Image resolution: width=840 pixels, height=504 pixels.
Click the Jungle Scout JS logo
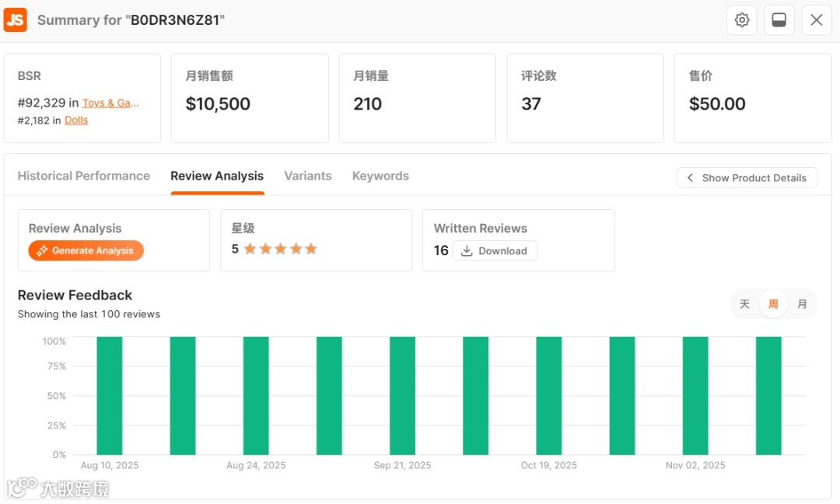[x=16, y=20]
